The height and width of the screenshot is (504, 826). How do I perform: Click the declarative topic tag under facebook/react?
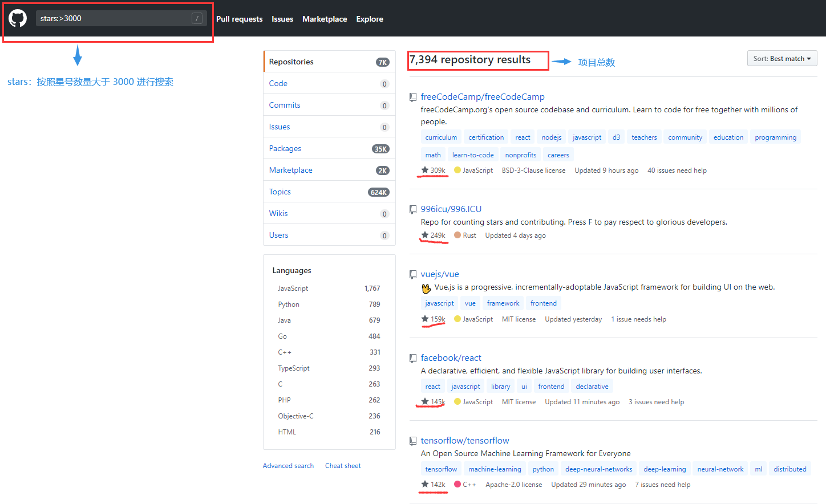click(x=592, y=387)
